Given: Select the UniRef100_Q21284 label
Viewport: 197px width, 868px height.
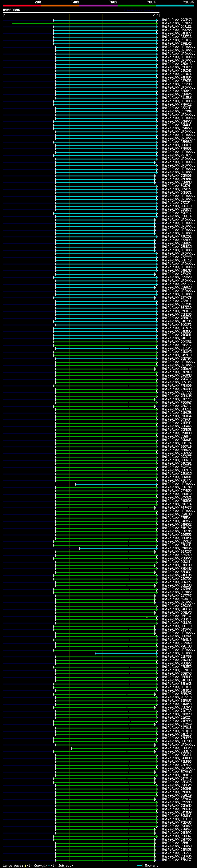Looking at the screenshot, I should [x=177, y=304].
